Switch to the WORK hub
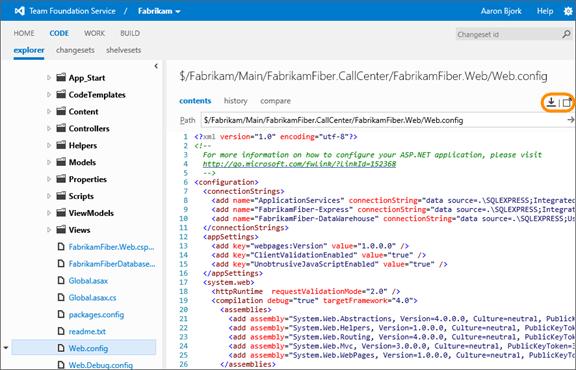 94,33
